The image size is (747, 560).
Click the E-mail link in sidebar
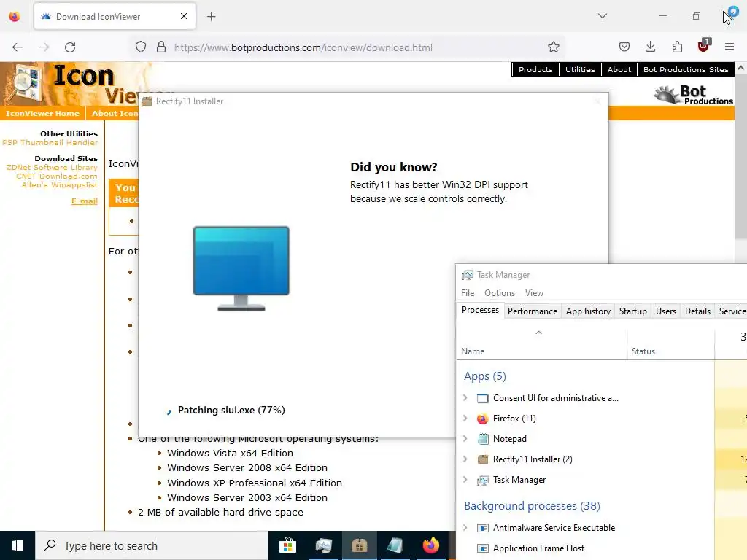(85, 201)
